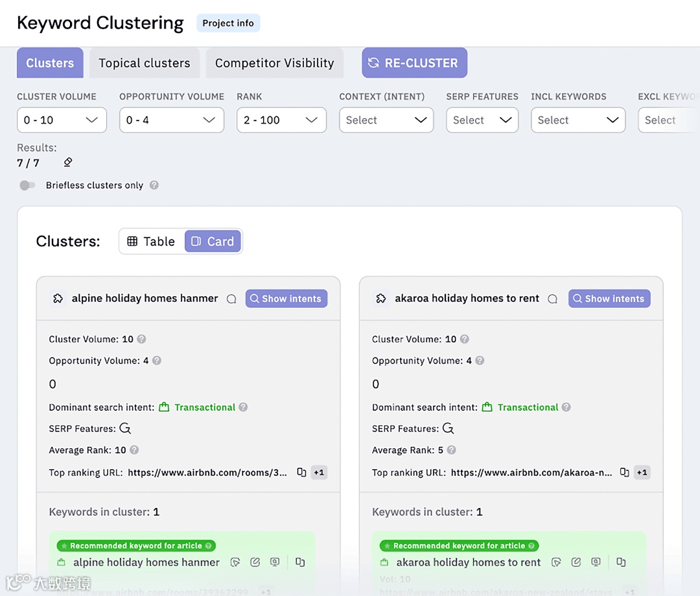Click the SERP preview icon on the akaroa holiday homes to rent keyword row
Image resolution: width=700 pixels, height=596 pixels.
coord(596,562)
